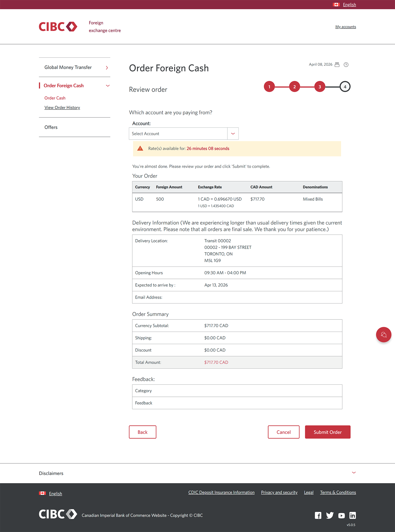395x532 pixels.
Task: Click the Account dropdown arrow
Action: click(x=233, y=134)
